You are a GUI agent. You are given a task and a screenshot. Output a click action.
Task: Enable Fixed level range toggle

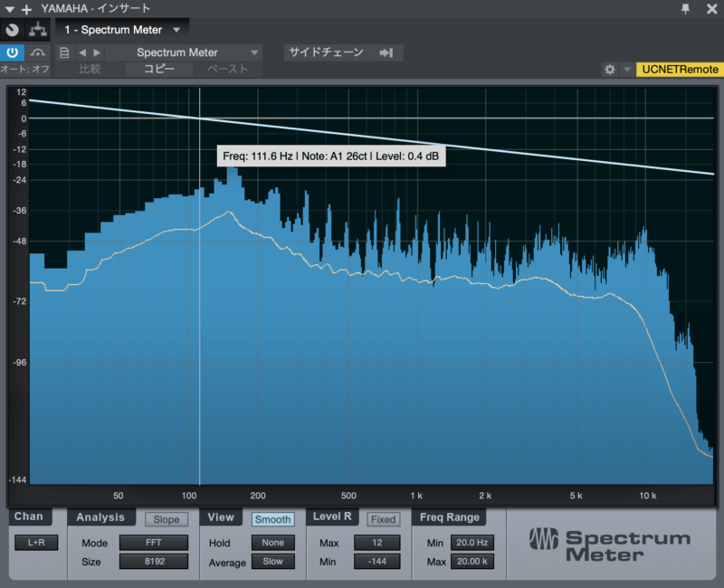(x=383, y=519)
